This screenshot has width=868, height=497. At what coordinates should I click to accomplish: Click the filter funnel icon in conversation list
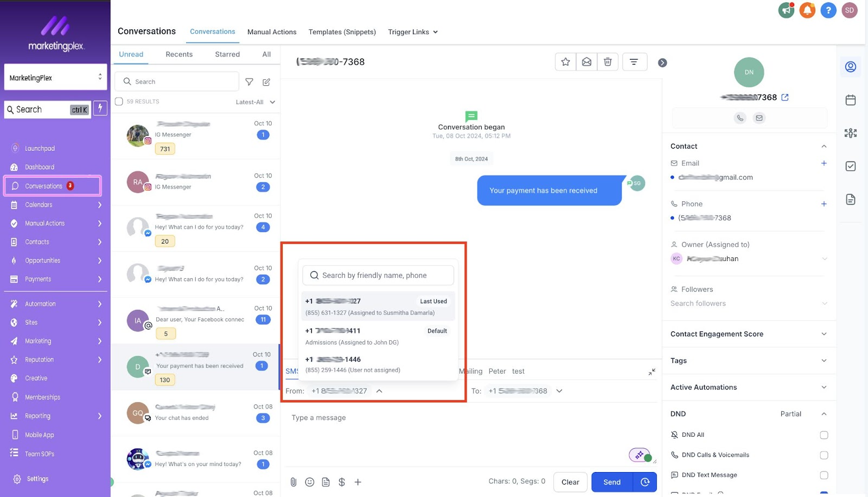click(249, 82)
